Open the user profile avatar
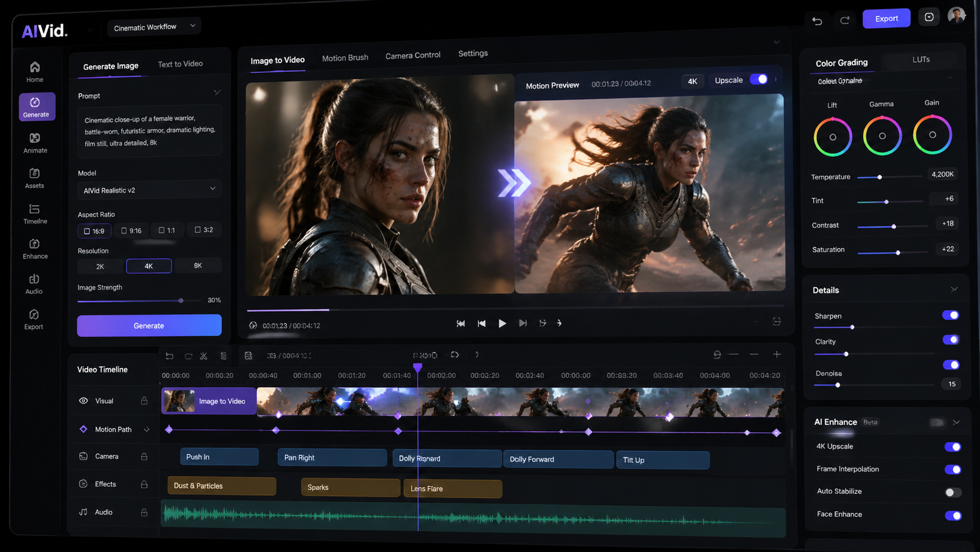This screenshot has width=980, height=552. pos(957,15)
